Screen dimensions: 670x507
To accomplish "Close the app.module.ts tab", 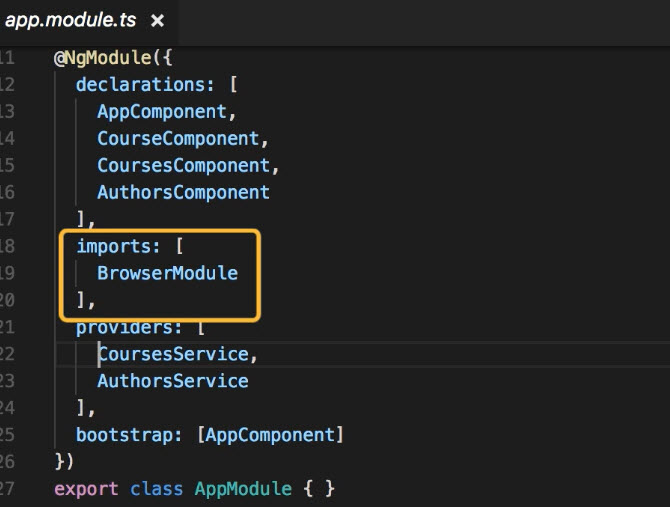I will (x=157, y=20).
